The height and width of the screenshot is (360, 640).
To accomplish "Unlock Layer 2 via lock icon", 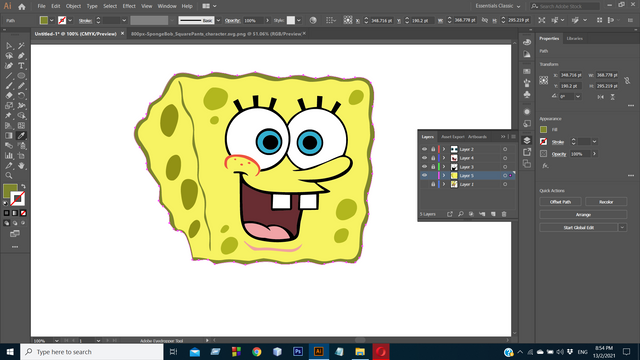I will click(x=433, y=149).
